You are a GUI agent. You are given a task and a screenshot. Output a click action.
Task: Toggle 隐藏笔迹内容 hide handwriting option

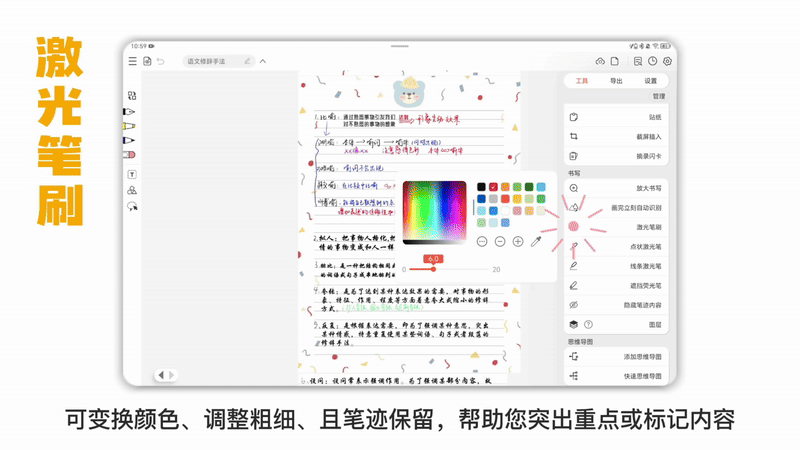pyautogui.click(x=618, y=304)
